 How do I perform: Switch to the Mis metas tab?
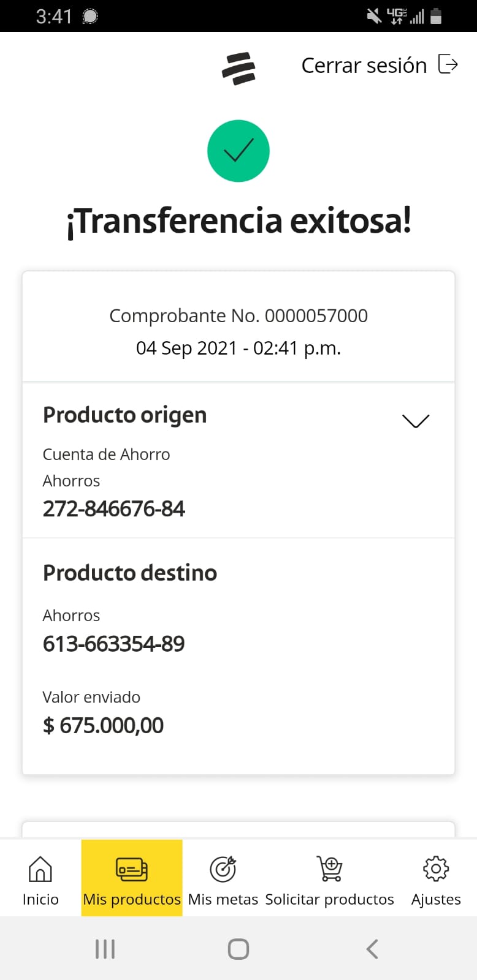pos(223,899)
